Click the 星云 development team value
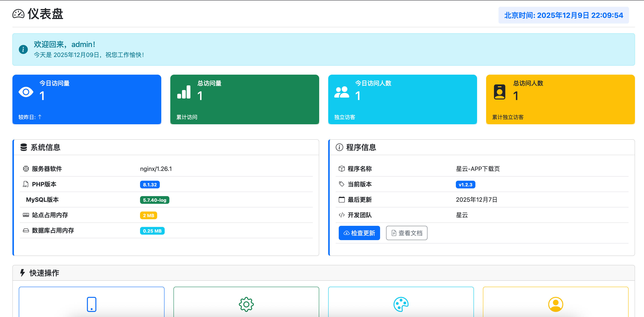644x317 pixels. coord(462,215)
